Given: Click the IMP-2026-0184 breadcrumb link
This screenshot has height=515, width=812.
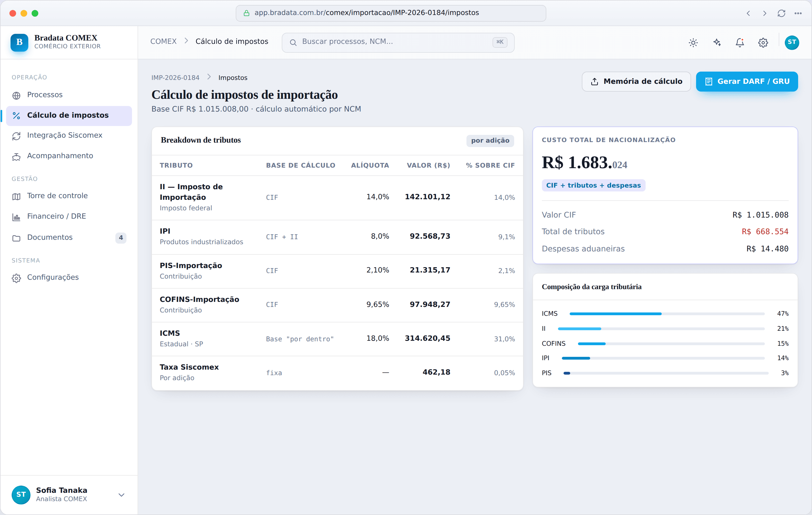Looking at the screenshot, I should click(x=175, y=78).
